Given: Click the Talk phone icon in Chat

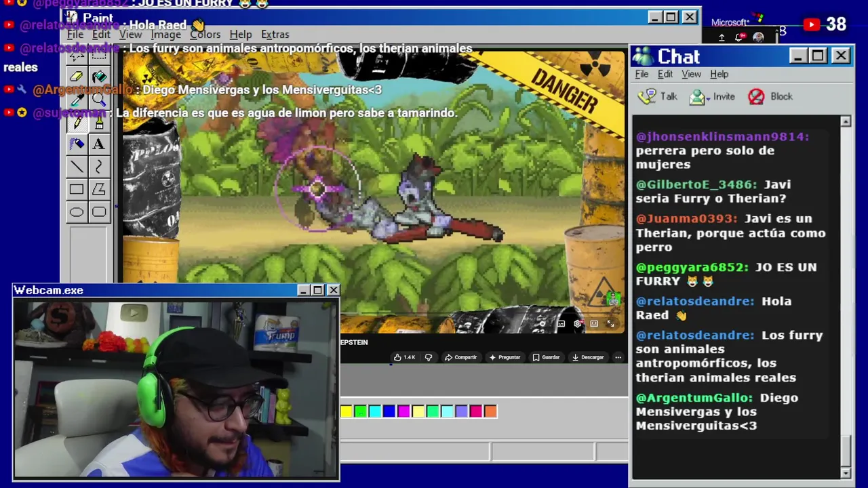Looking at the screenshot, I should pyautogui.click(x=647, y=96).
